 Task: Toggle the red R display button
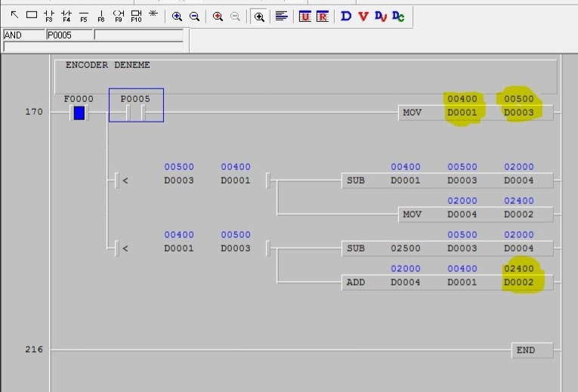[323, 16]
